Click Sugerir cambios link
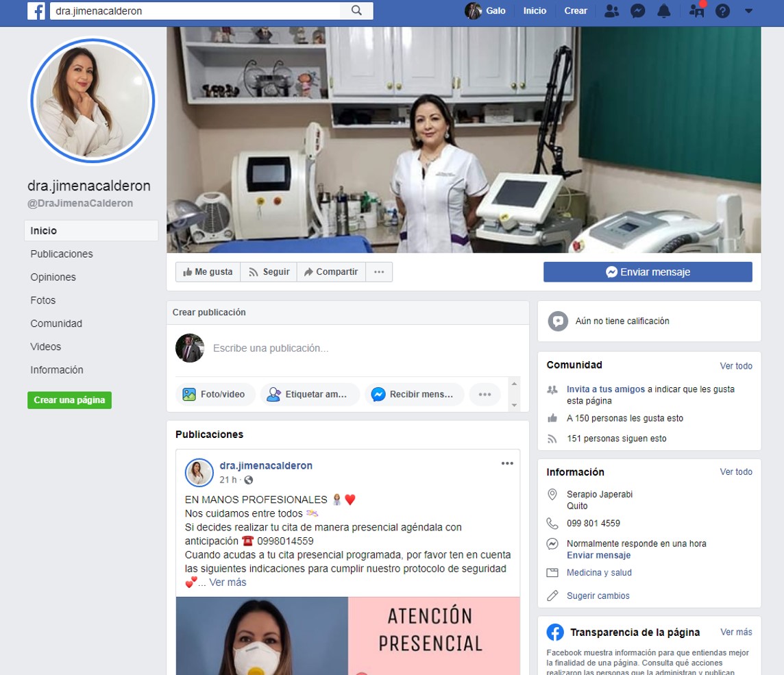 [x=598, y=596]
